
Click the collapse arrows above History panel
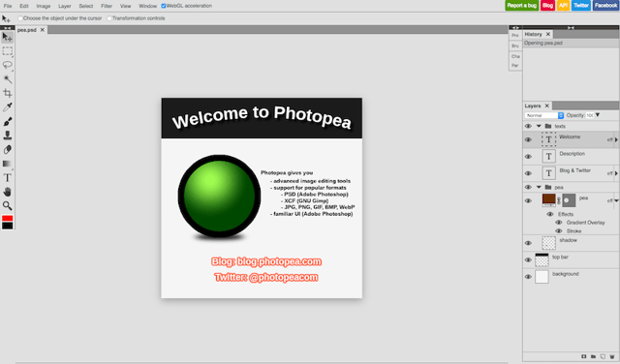(x=571, y=28)
